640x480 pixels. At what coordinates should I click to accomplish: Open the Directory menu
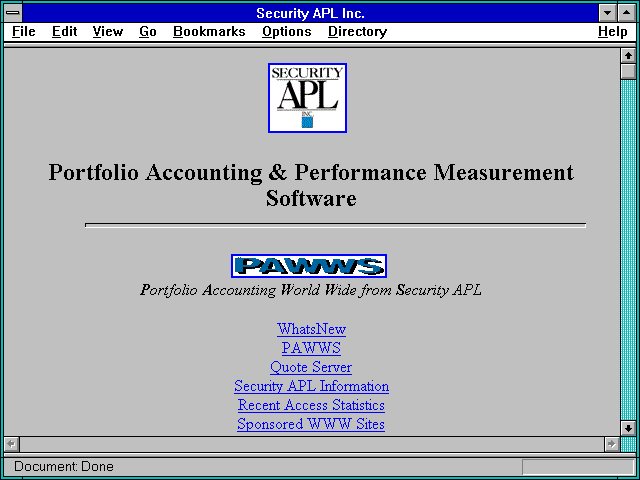(x=357, y=31)
